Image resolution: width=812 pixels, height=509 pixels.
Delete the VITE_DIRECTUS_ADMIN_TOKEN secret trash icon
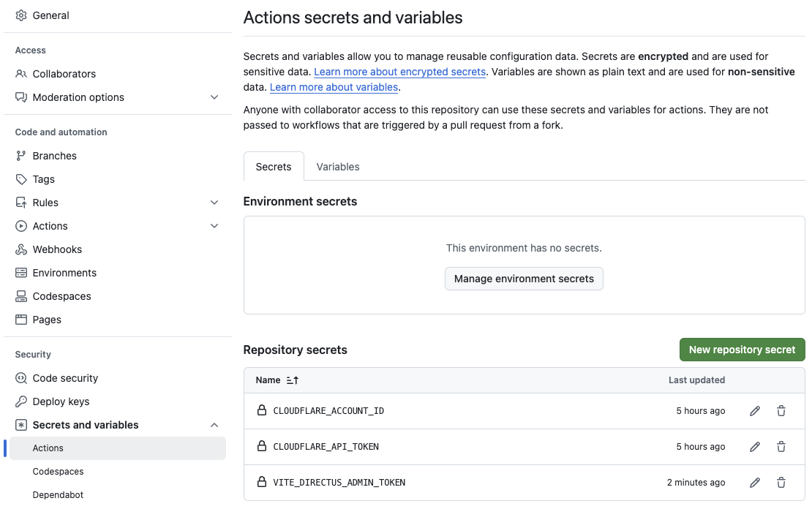tap(781, 483)
